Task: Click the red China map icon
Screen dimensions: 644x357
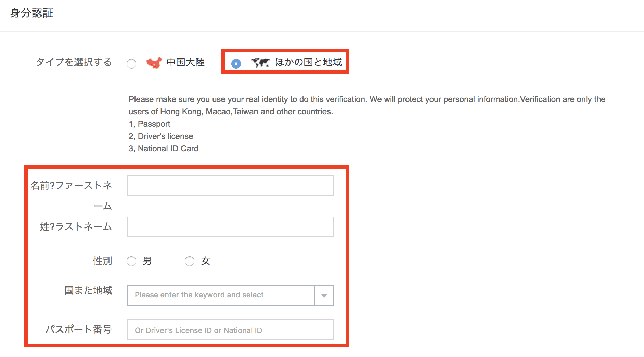Action: 154,63
